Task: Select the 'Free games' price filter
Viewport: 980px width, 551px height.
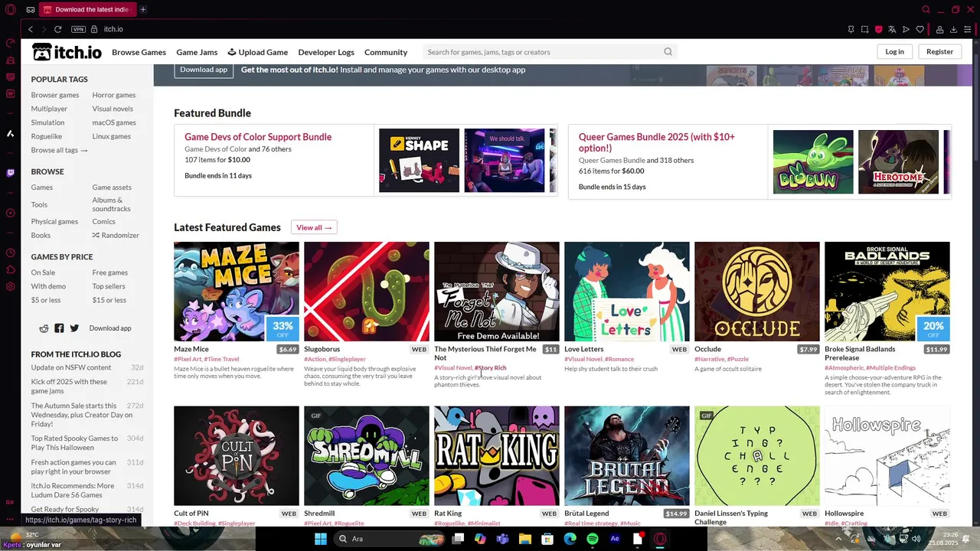Action: click(110, 272)
